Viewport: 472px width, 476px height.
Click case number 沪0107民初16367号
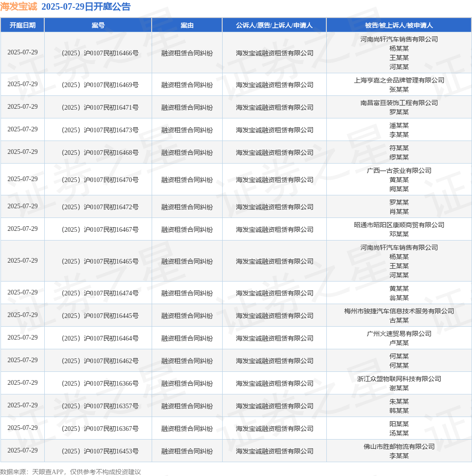point(111,429)
